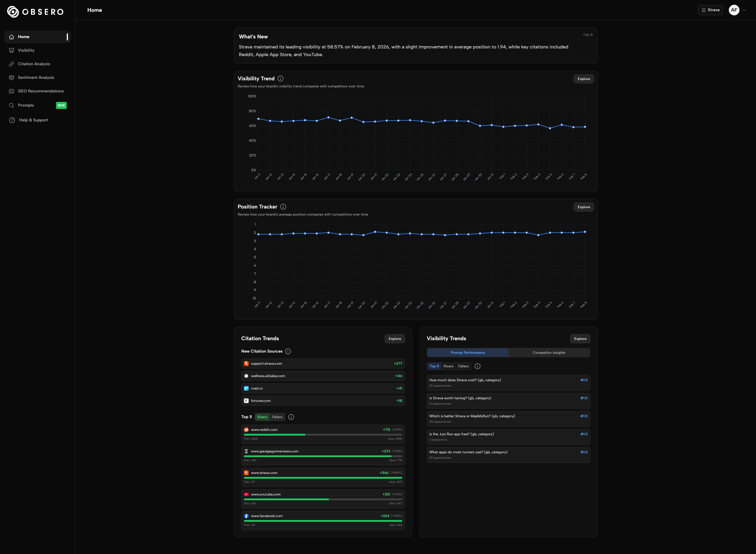This screenshot has height=554, width=756.
Task: Switch to the Competitor Insights tab
Action: point(549,353)
